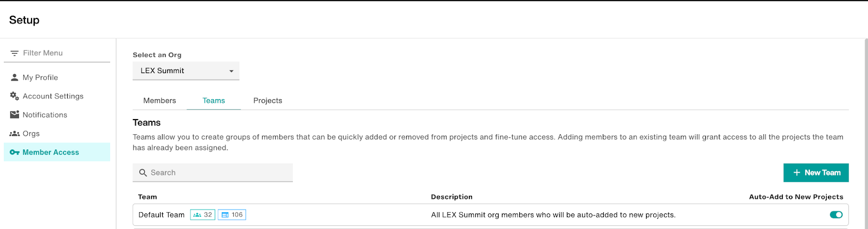Click the Filter Menu text field
Image resolution: width=868 pixels, height=229 pixels.
click(x=57, y=53)
